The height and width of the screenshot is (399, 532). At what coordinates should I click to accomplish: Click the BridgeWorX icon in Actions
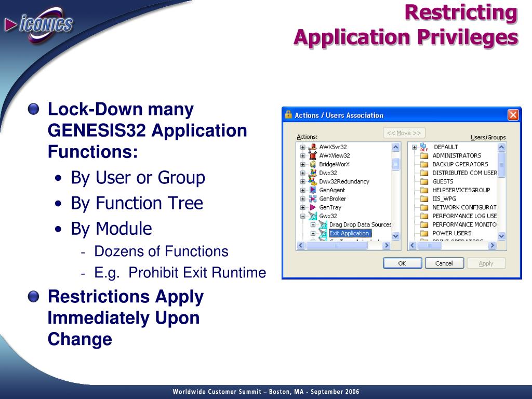[x=313, y=164]
